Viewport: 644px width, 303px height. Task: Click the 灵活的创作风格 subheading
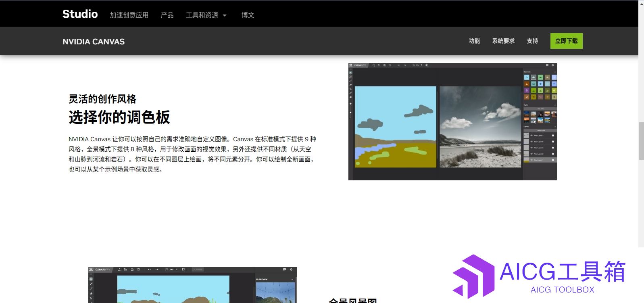[102, 99]
